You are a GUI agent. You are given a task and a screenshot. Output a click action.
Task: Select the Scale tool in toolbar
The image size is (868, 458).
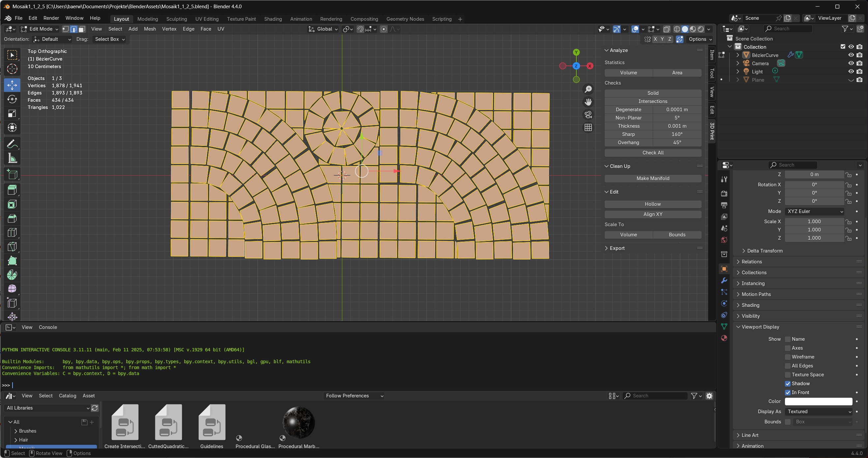pos(12,114)
